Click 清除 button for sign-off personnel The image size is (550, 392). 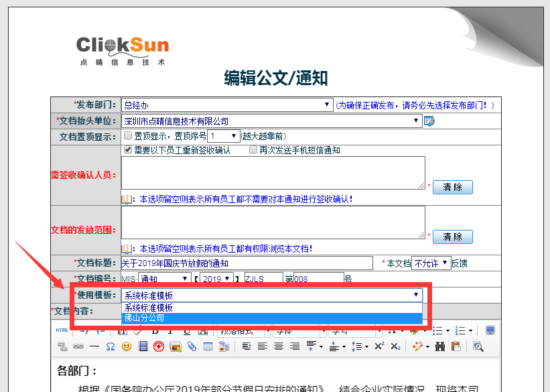(x=452, y=187)
